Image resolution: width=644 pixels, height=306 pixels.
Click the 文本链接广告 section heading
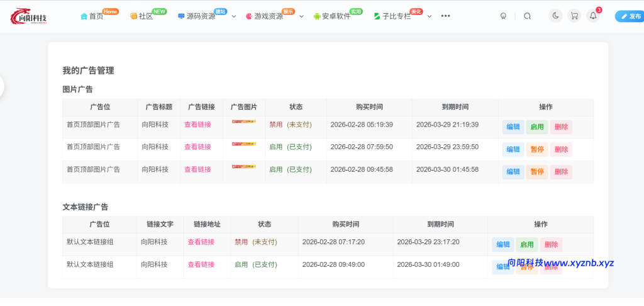click(x=86, y=207)
